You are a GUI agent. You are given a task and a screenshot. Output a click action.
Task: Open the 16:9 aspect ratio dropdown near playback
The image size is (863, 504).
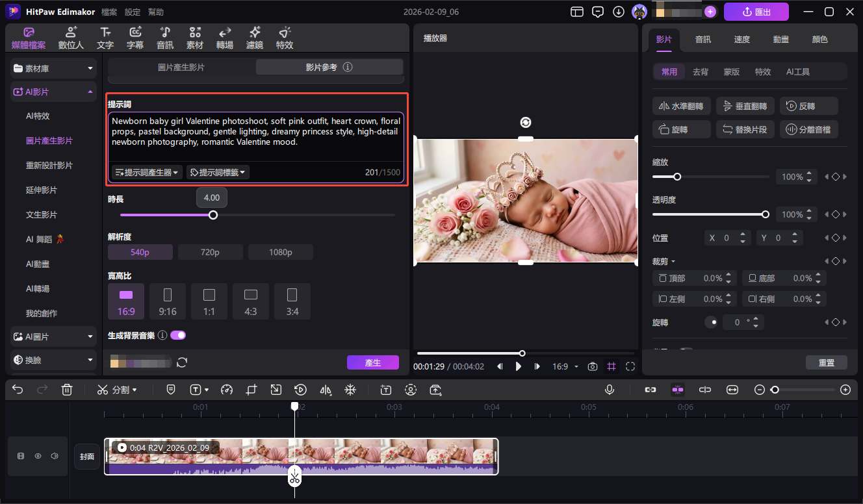[x=565, y=366]
